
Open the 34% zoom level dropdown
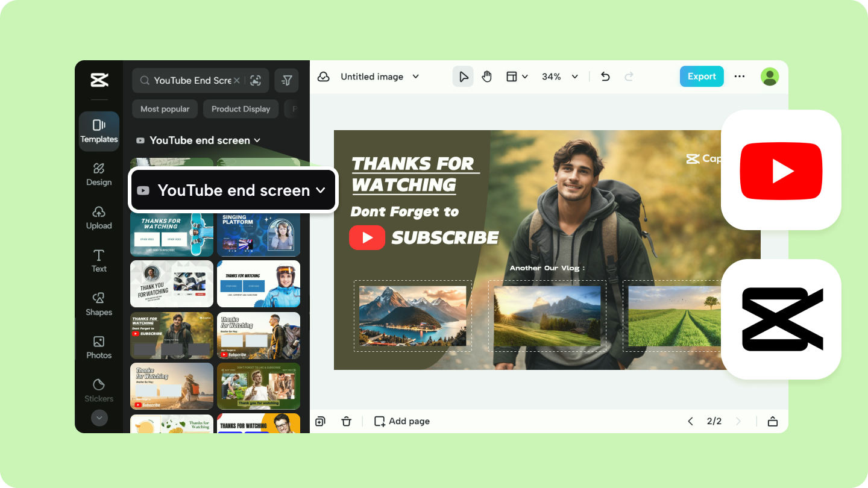[559, 77]
